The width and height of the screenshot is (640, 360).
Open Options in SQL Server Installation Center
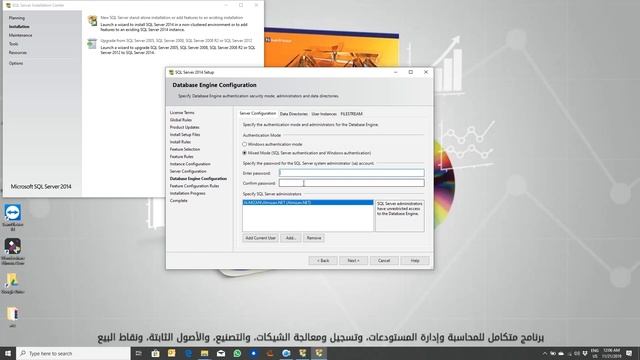(x=16, y=63)
